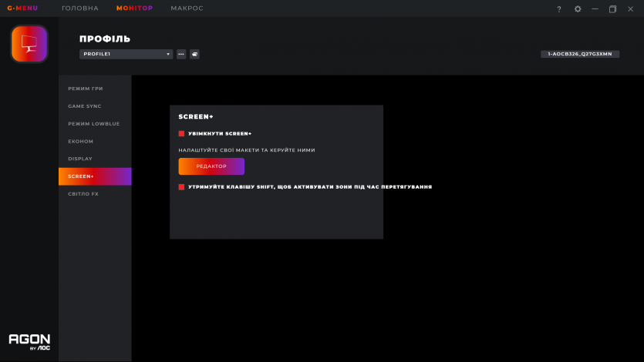Expand the PROFILE1 dropdown

(x=126, y=54)
